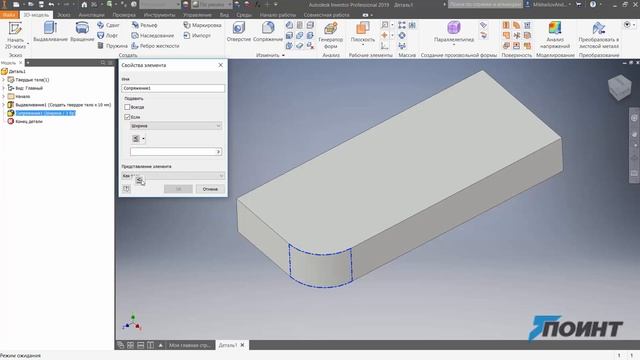Select the Рельеф emboss tool

pyautogui.click(x=144, y=25)
